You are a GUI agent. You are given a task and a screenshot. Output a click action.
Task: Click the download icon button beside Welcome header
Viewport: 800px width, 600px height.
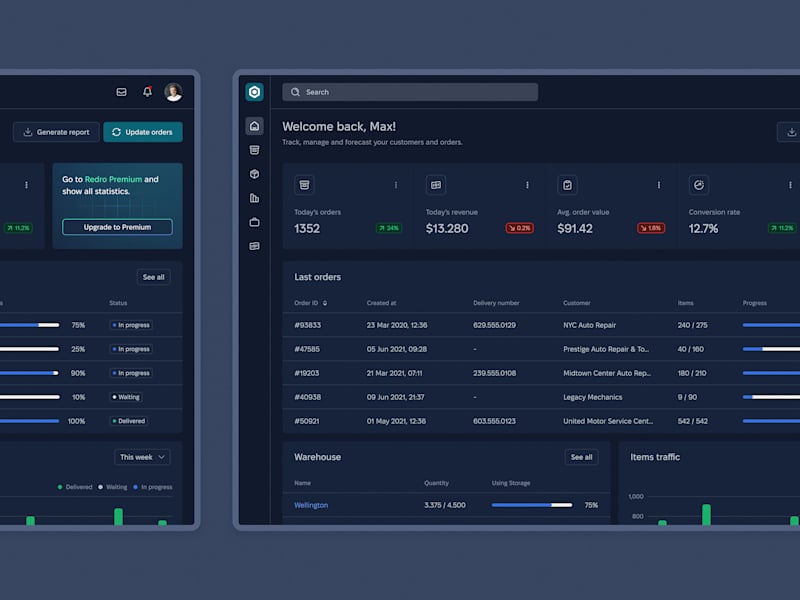pyautogui.click(x=790, y=132)
